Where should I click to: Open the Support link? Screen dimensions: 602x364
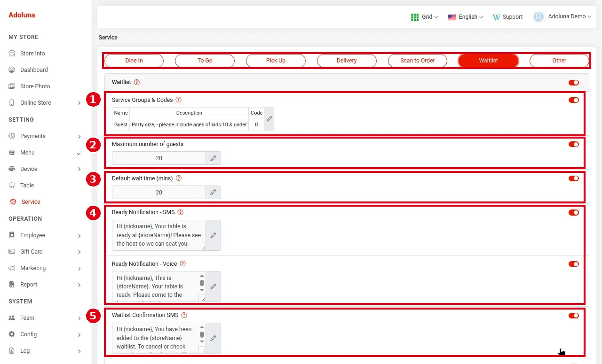tap(507, 17)
